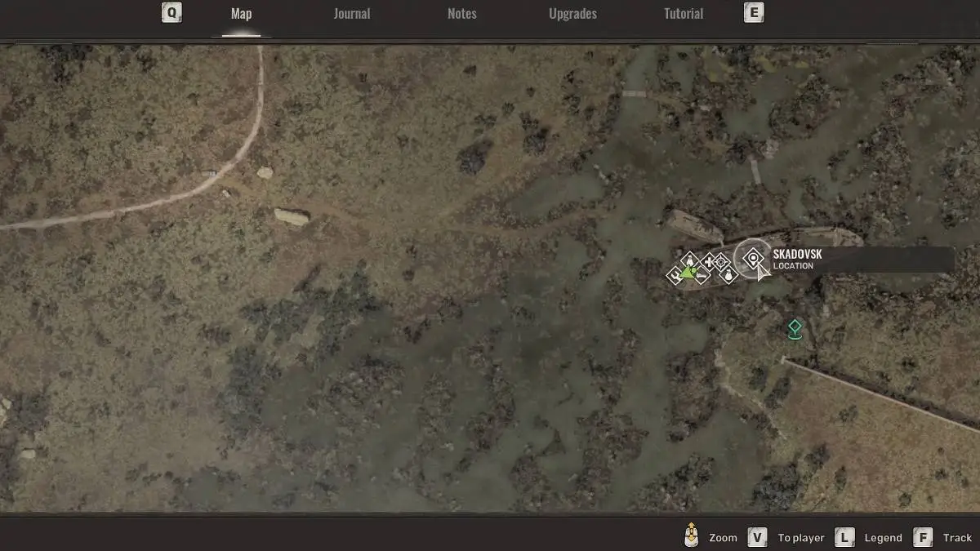The image size is (980, 551).
Task: Click the V key To player icon
Action: [x=757, y=537]
